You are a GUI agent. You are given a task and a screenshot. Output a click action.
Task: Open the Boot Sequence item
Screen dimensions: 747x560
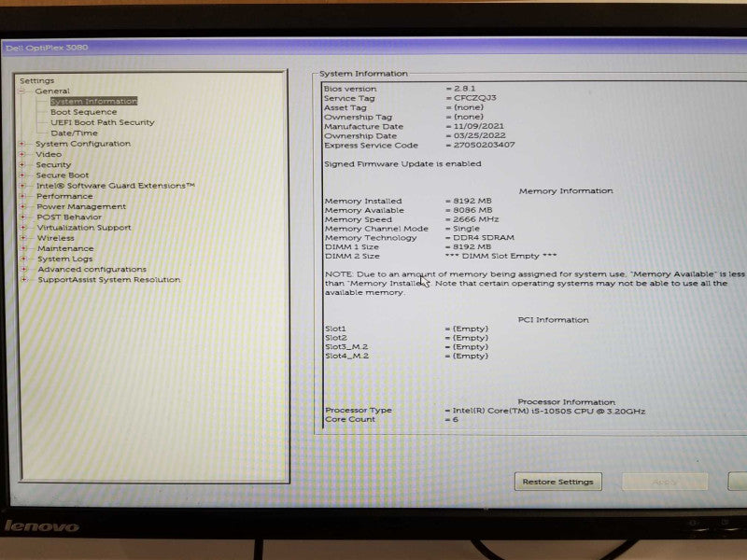pyautogui.click(x=84, y=112)
